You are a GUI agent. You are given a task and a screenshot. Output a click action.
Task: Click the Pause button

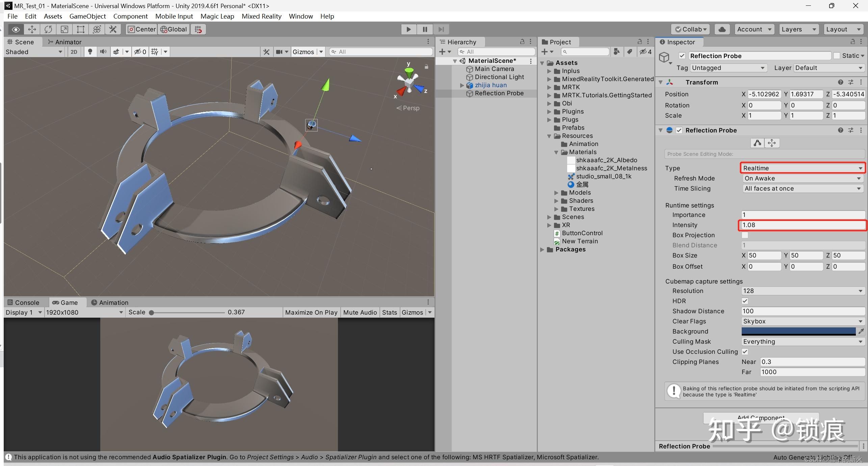[x=425, y=29]
